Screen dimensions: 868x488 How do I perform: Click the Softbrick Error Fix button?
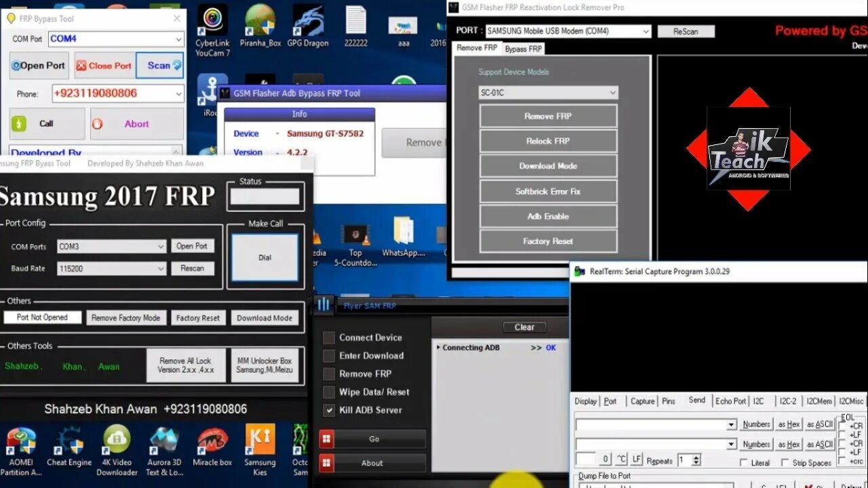(548, 191)
